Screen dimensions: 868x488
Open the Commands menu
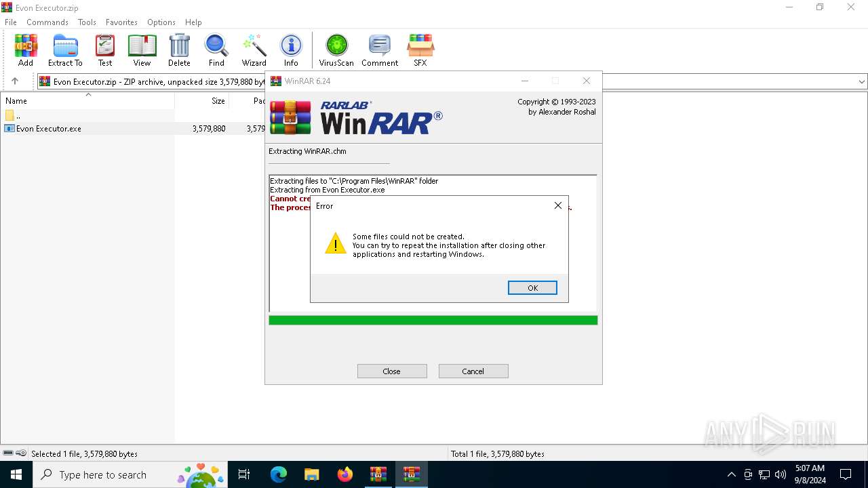[47, 22]
